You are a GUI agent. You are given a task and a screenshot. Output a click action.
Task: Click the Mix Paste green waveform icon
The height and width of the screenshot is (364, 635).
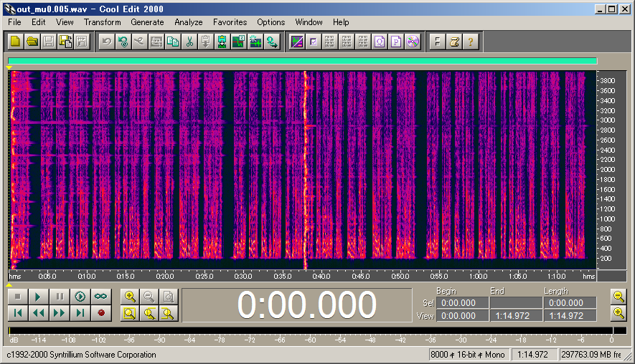222,42
